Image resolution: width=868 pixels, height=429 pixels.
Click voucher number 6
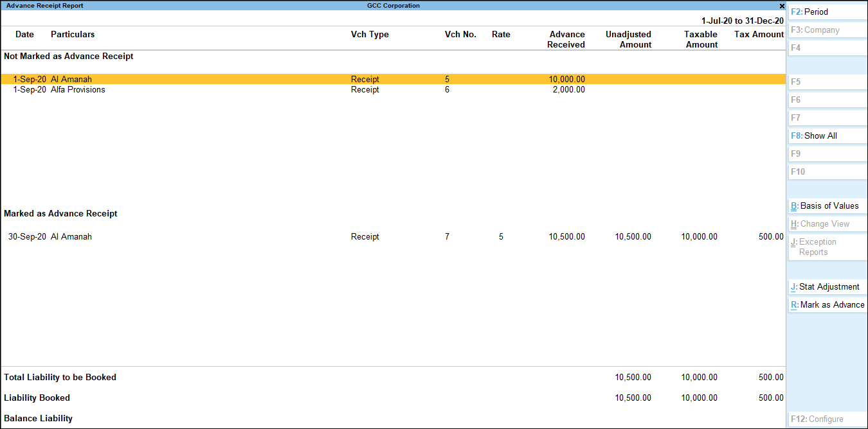point(447,90)
